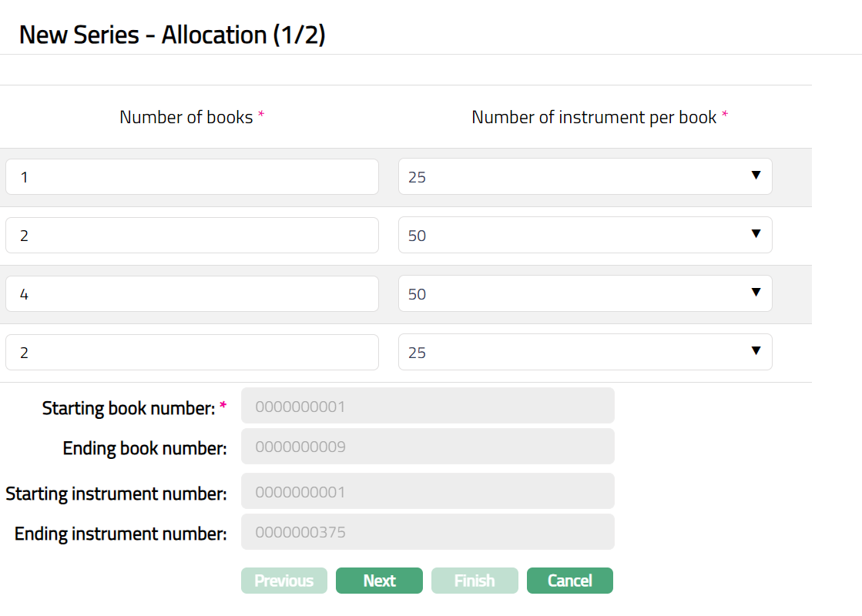Image resolution: width=862 pixels, height=616 pixels.
Task: Open the third row instruments-per-book dropdown
Action: point(585,294)
